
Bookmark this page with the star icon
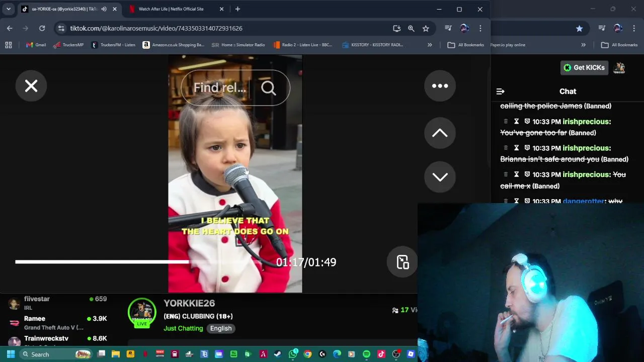[x=426, y=28]
